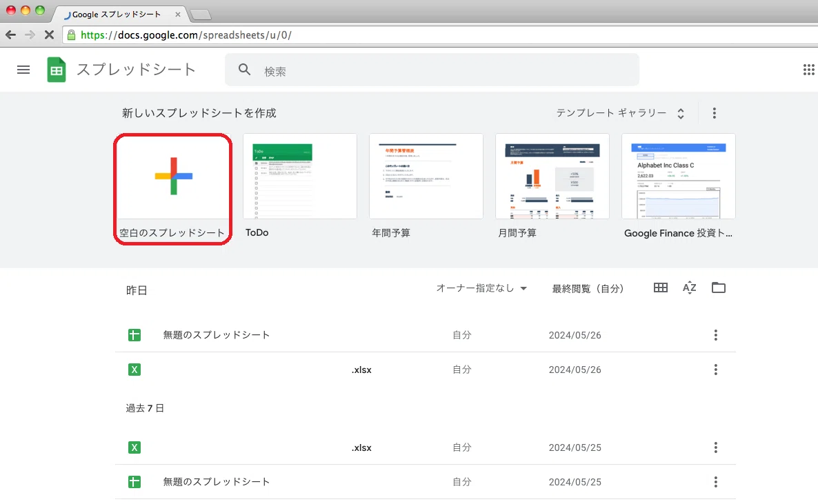Switch to grid view of files

[x=661, y=288]
